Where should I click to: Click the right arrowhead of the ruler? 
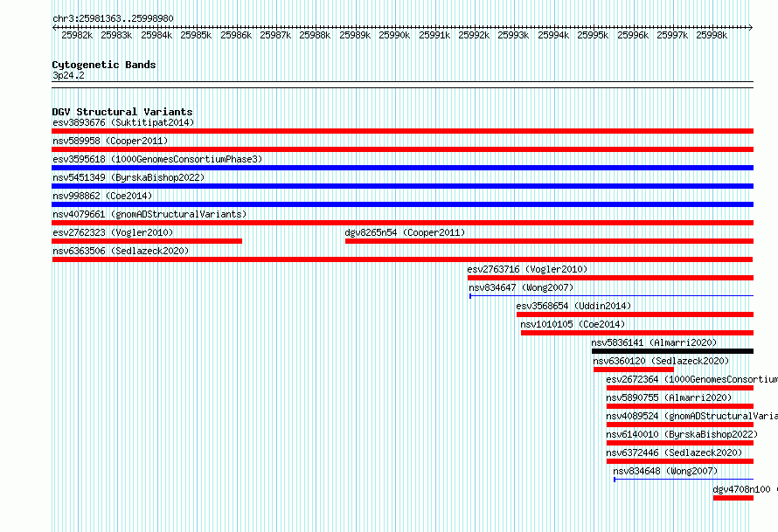click(x=751, y=28)
